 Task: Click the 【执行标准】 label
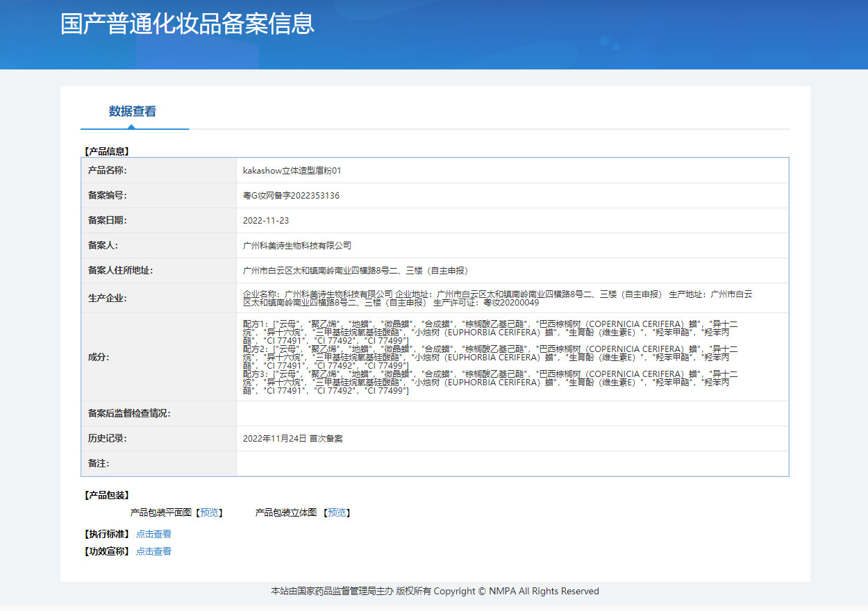point(106,534)
